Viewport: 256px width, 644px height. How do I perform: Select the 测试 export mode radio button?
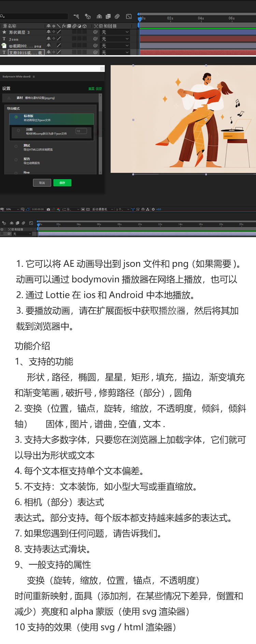click(x=16, y=147)
